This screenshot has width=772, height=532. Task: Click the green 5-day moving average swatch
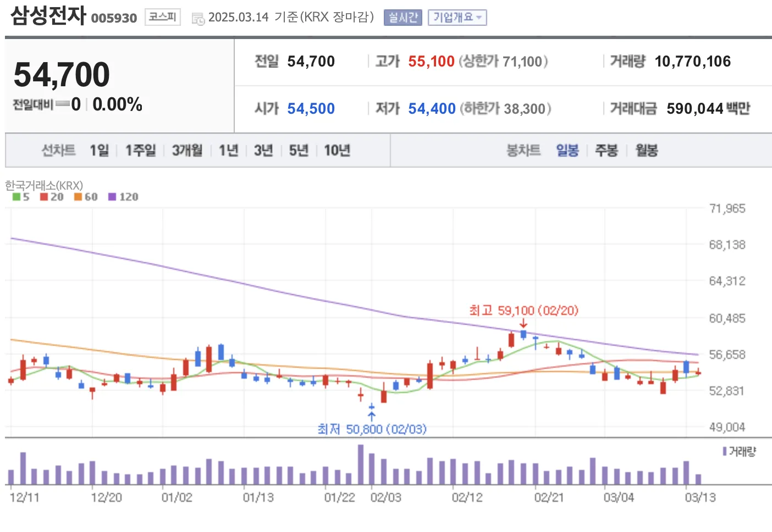pos(16,197)
